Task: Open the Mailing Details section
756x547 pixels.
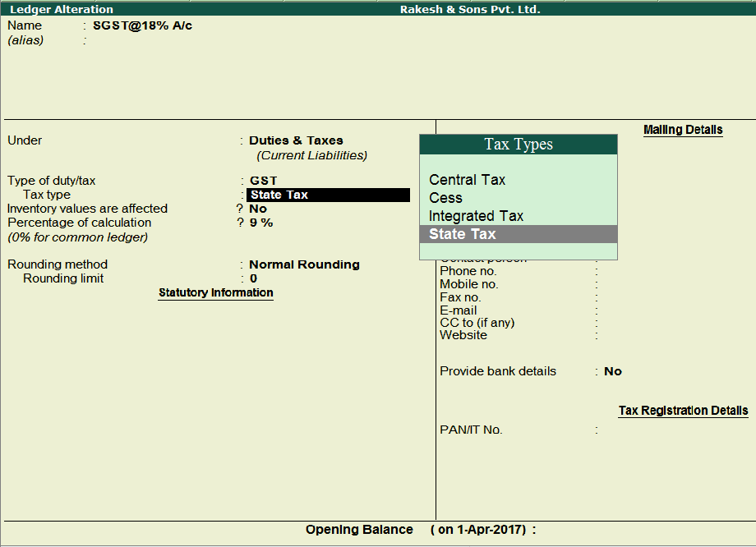Action: (682, 129)
